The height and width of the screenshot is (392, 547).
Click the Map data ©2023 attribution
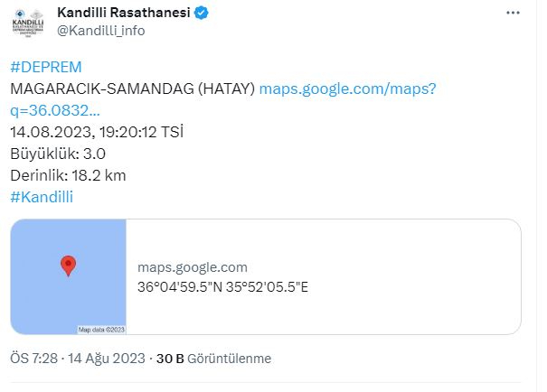click(x=101, y=330)
